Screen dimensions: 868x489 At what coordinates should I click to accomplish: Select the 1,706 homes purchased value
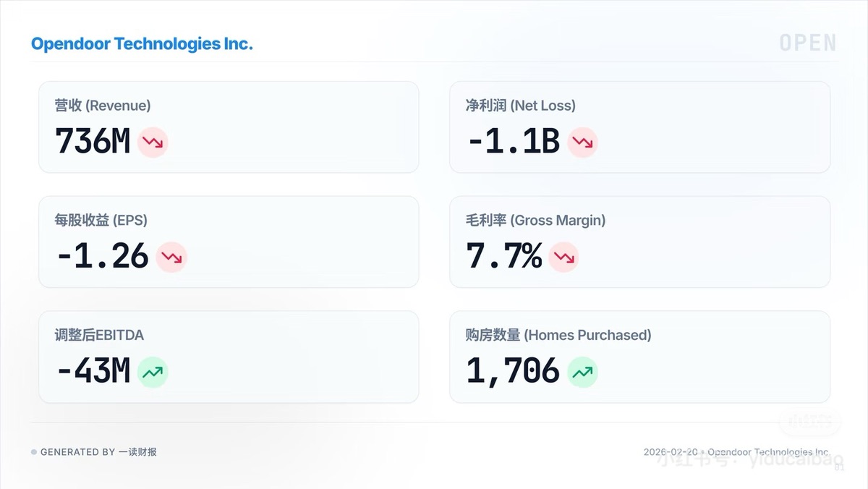(x=513, y=371)
